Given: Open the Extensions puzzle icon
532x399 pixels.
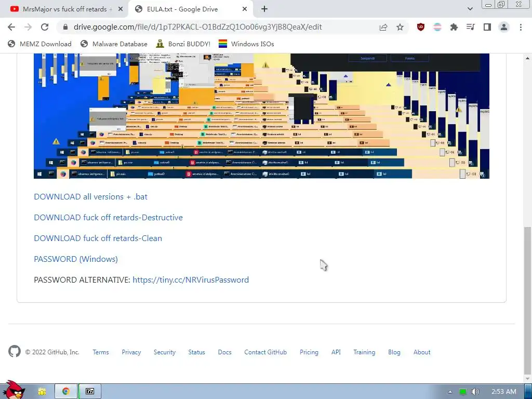Looking at the screenshot, I should pyautogui.click(x=454, y=27).
